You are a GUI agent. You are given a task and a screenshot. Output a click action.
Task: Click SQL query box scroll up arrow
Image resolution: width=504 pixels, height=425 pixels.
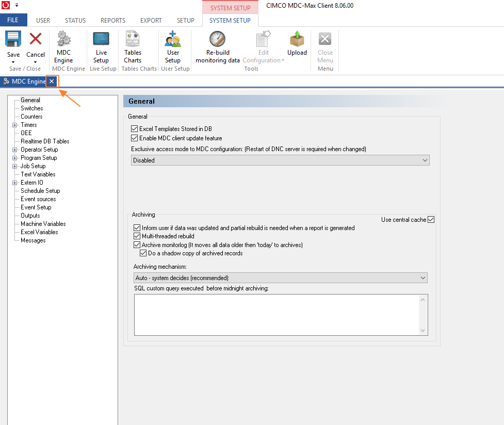coord(422,300)
